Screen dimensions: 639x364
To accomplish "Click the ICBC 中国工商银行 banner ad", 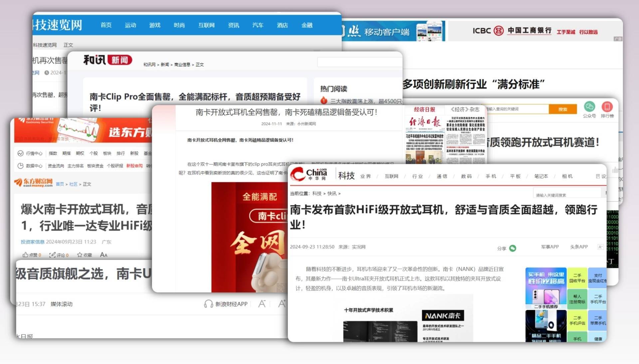I will click(x=535, y=31).
